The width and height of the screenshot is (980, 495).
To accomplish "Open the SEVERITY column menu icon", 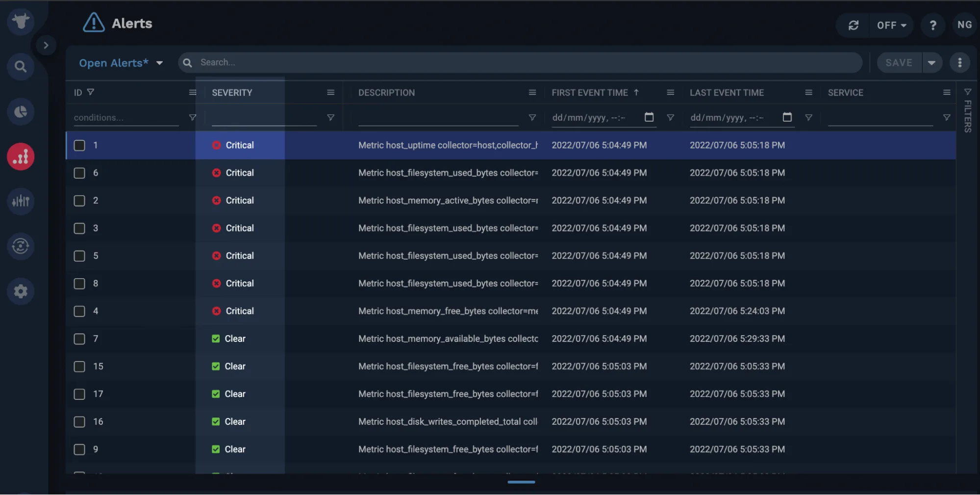I will pyautogui.click(x=331, y=92).
